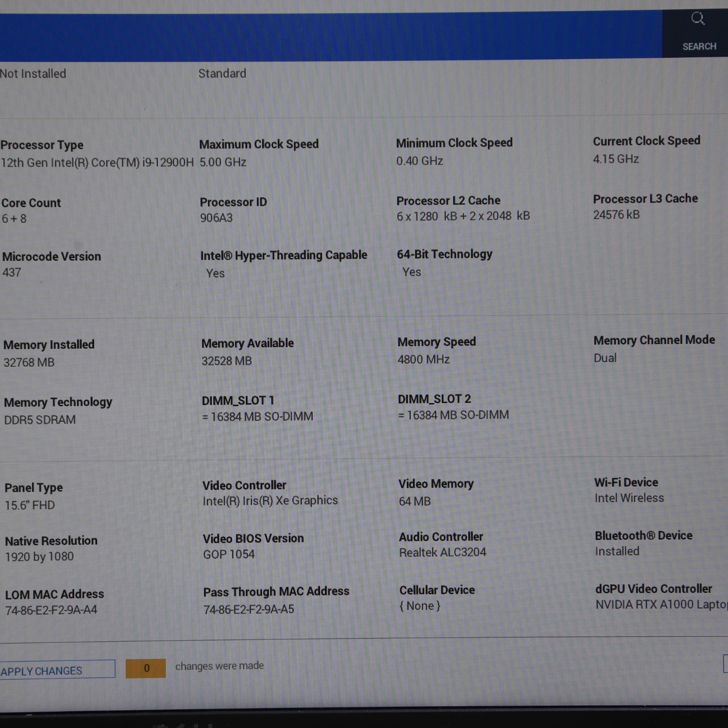The height and width of the screenshot is (728, 728).
Task: Click the Audio Controller value Realtek ALC3204
Action: (443, 552)
